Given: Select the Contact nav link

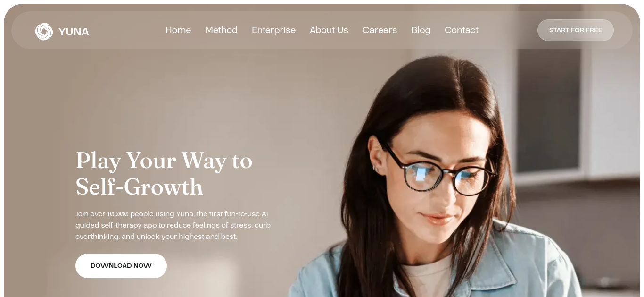Looking at the screenshot, I should [462, 30].
